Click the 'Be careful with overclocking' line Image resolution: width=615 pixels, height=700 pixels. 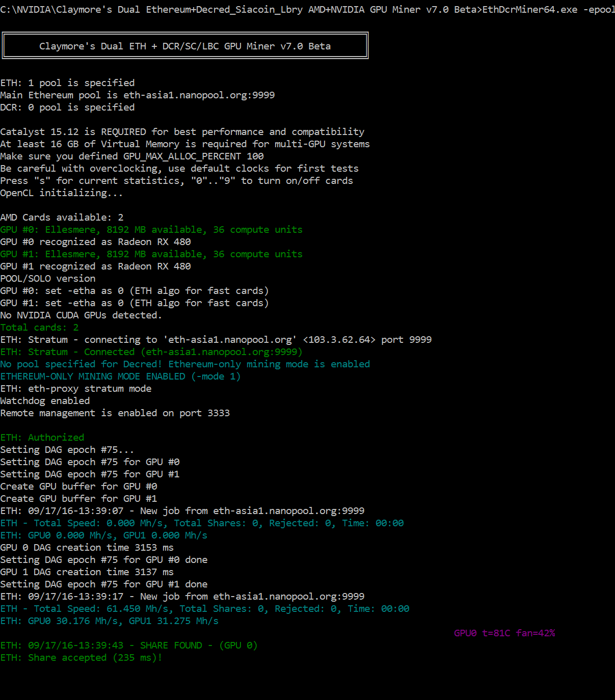(179, 169)
